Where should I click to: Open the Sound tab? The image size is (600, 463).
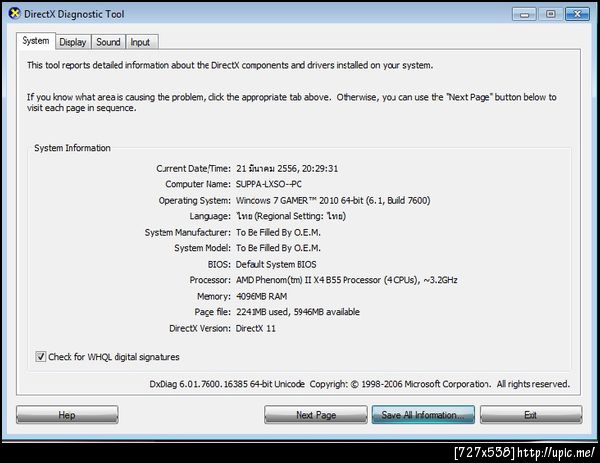click(108, 42)
